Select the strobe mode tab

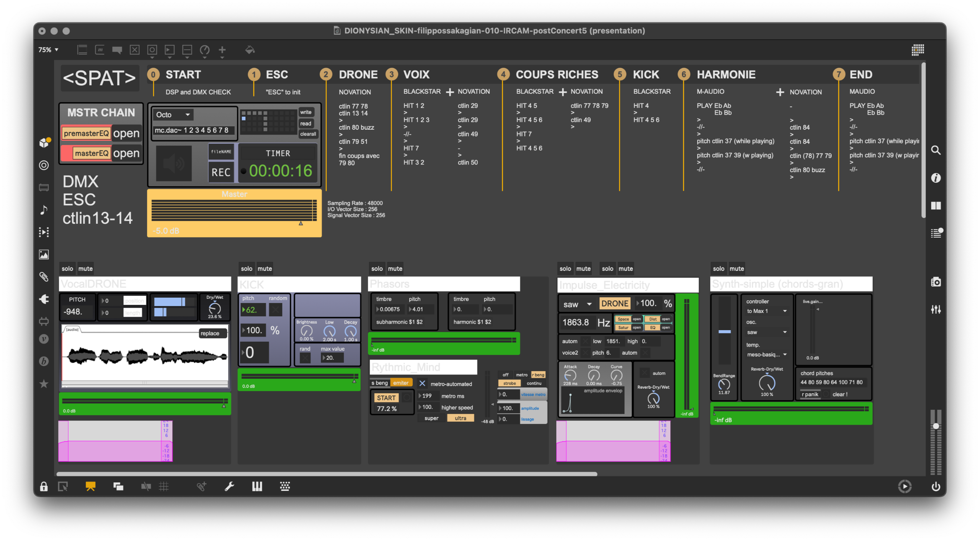509,383
